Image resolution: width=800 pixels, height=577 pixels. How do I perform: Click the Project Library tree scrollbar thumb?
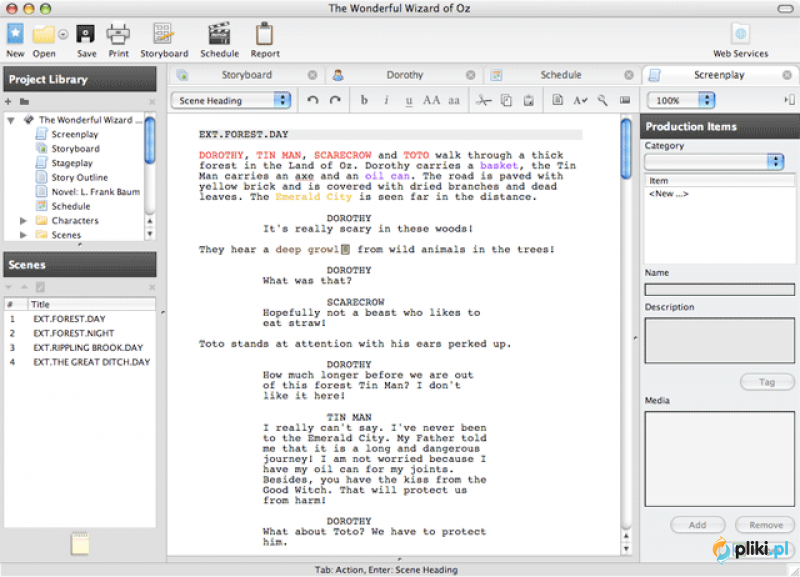coord(150,141)
